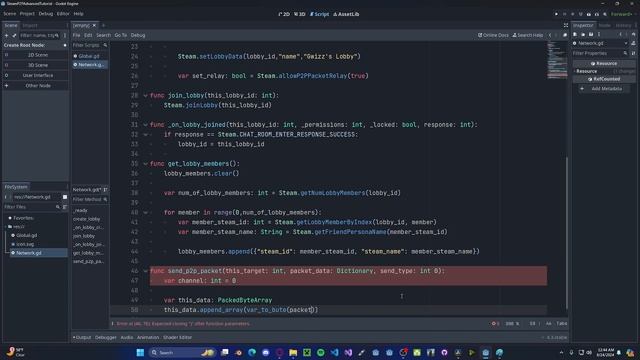
Task: Fold the if response block on line 32
Action: [145, 134]
